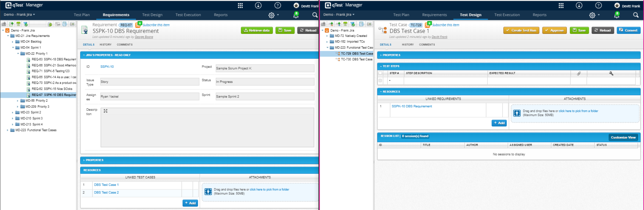Expand MD-24 Backlog folder
This screenshot has height=210, width=644.
13,42
